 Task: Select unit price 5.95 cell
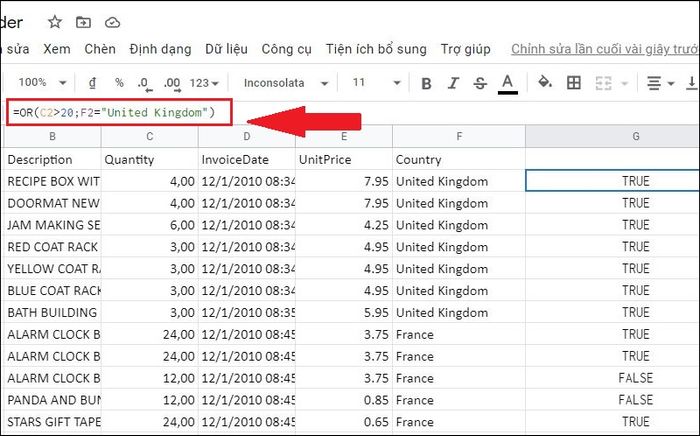344,312
